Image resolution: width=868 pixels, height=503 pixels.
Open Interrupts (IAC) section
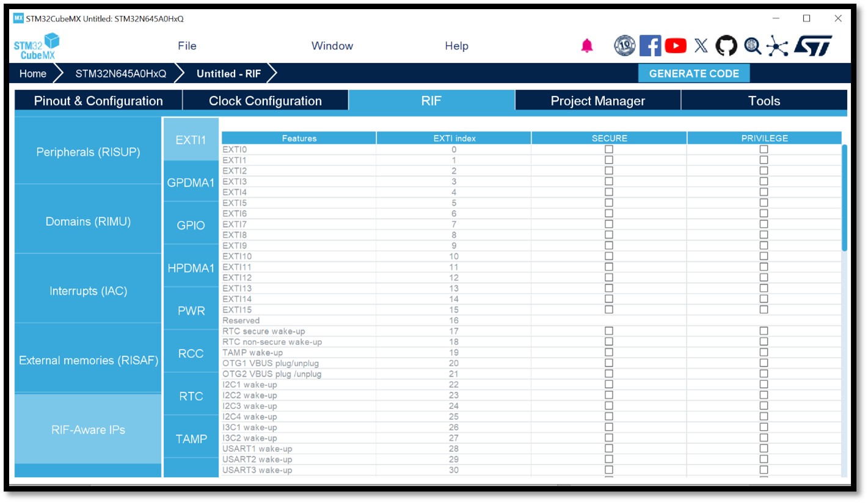coord(88,291)
